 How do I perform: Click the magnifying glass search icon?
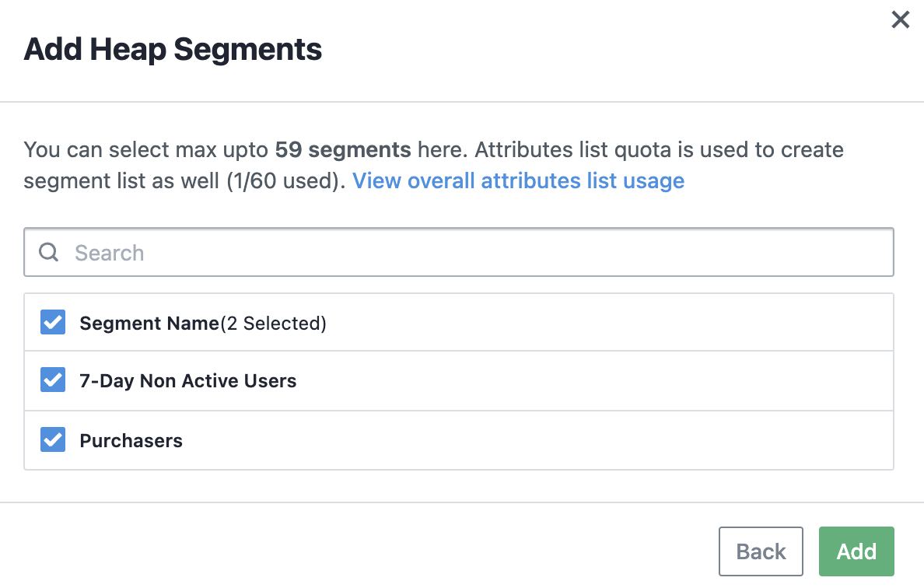(x=49, y=252)
